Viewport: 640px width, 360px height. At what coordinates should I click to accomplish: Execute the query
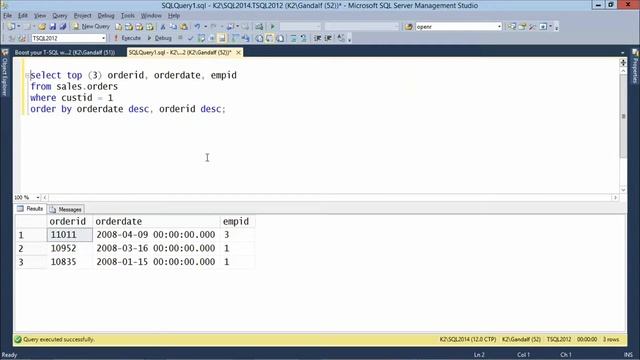(x=127, y=38)
